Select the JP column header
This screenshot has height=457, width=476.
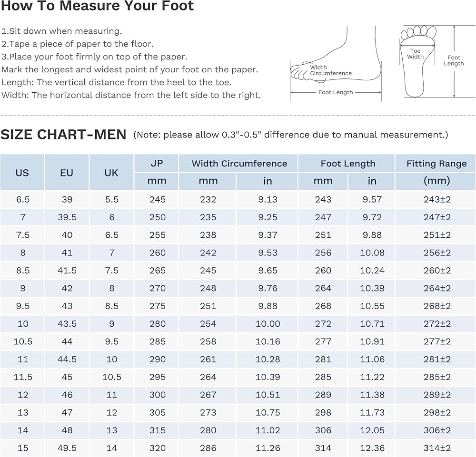click(157, 163)
